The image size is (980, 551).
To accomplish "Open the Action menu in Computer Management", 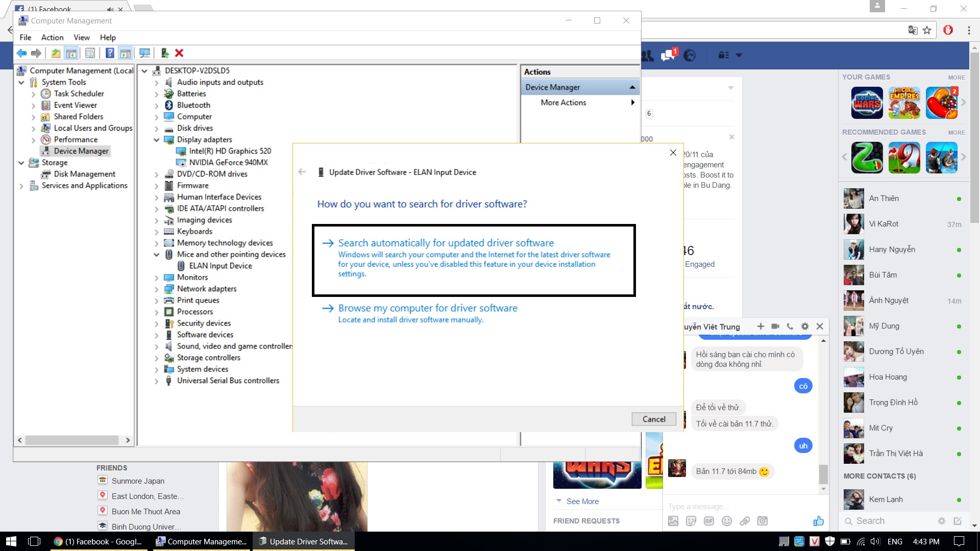I will click(x=53, y=37).
